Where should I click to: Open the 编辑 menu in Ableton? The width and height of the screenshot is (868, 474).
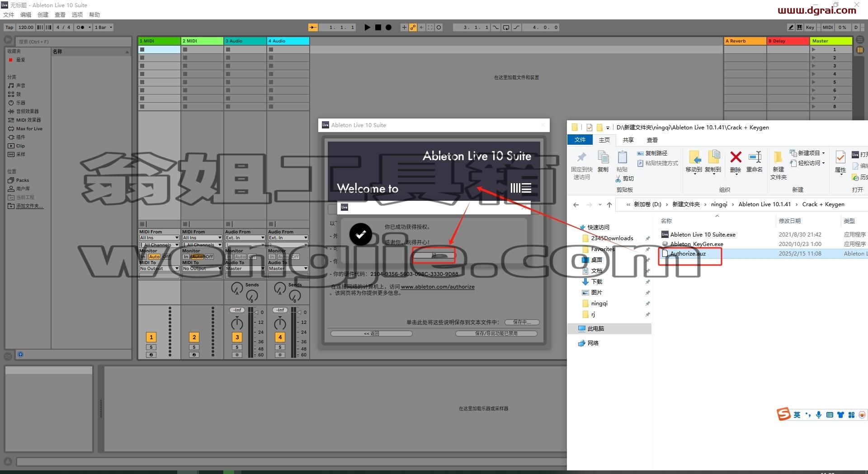(26, 15)
